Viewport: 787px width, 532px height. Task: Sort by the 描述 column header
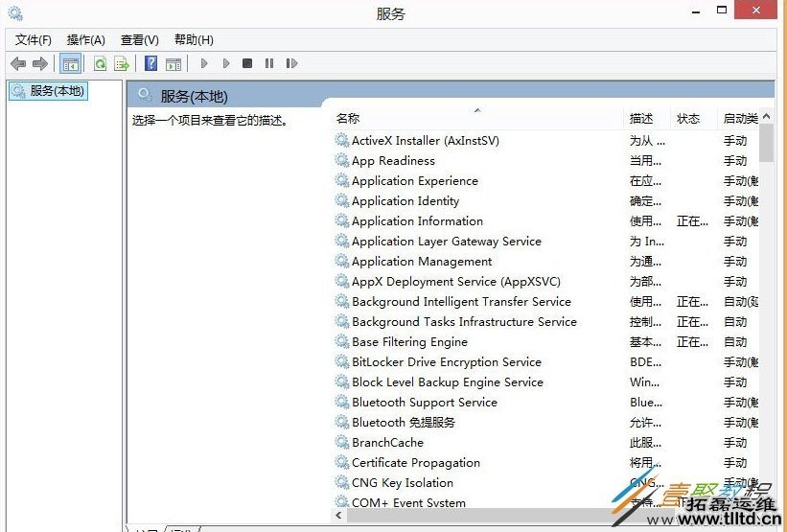click(x=646, y=119)
